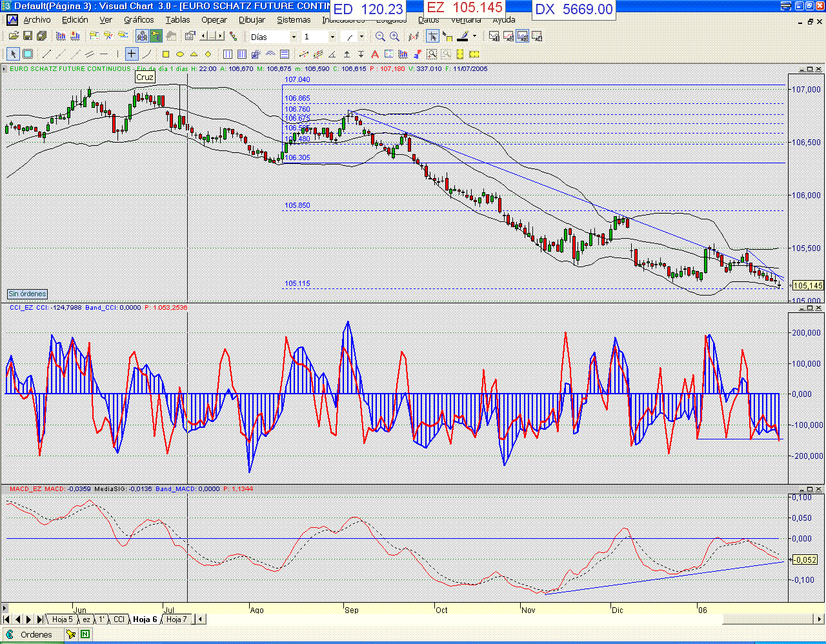Screen dimensions: 826x644
Task: Switch to the ez sheet tab
Action: click(x=86, y=619)
